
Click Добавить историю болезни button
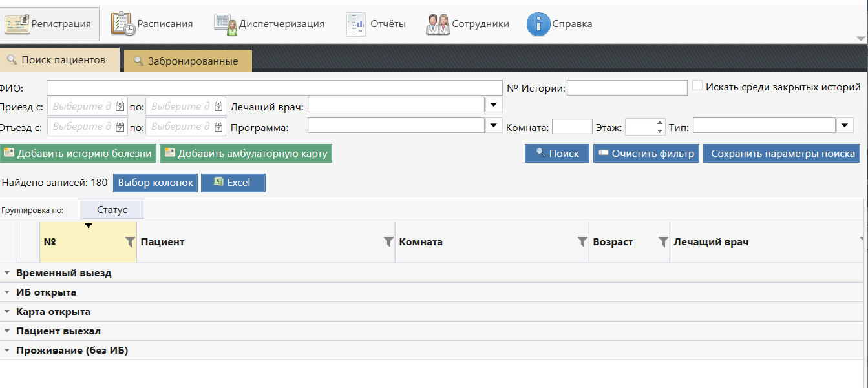[x=78, y=154]
